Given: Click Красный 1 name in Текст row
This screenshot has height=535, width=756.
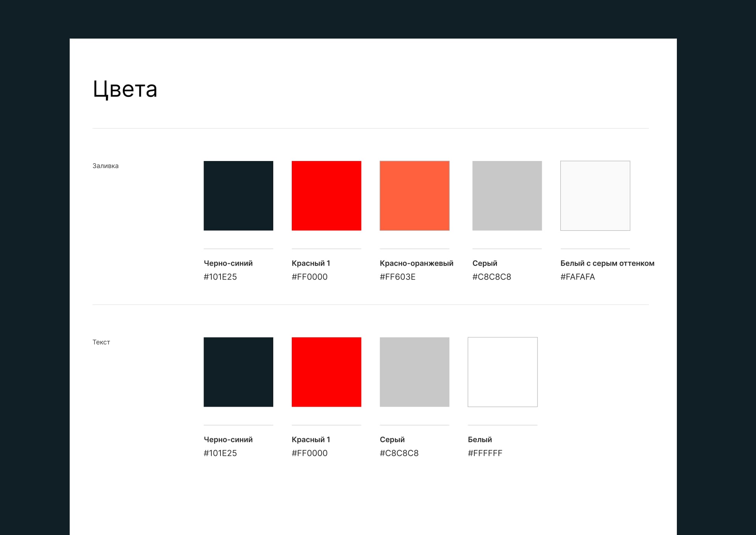Looking at the screenshot, I should pyautogui.click(x=311, y=440).
